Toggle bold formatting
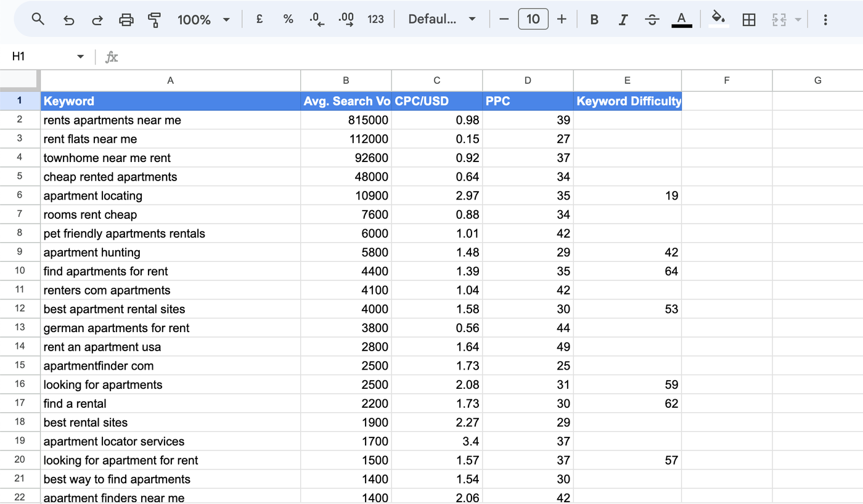Image resolution: width=863 pixels, height=504 pixels. coord(594,19)
